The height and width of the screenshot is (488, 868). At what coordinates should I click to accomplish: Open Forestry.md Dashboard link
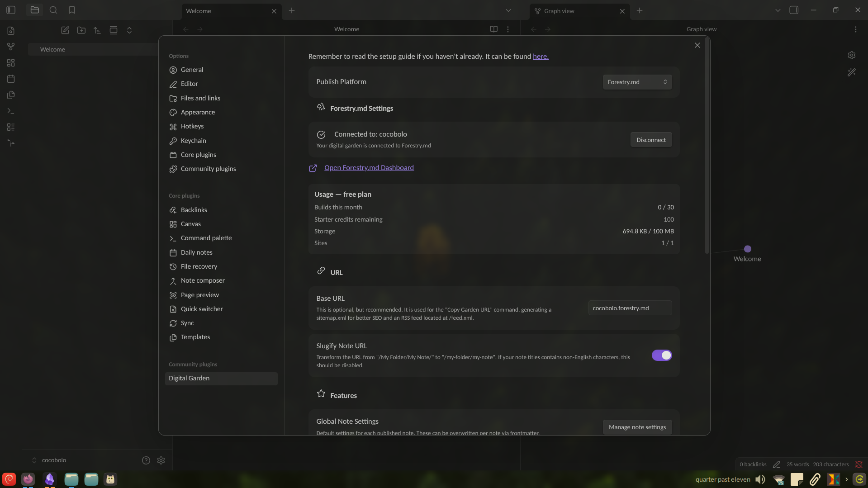click(369, 168)
